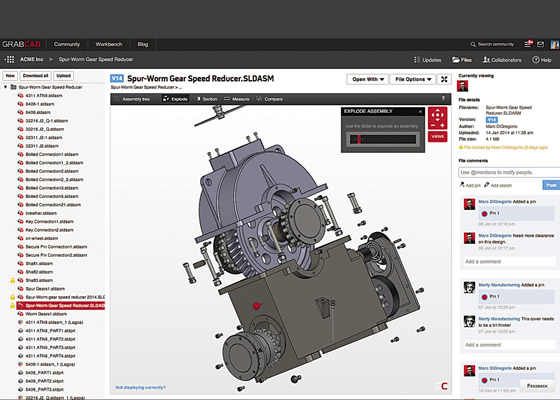Select 4311 ATN9_PART1.sldprt in file tree
Screen dimensions: 560x400
tap(50, 331)
